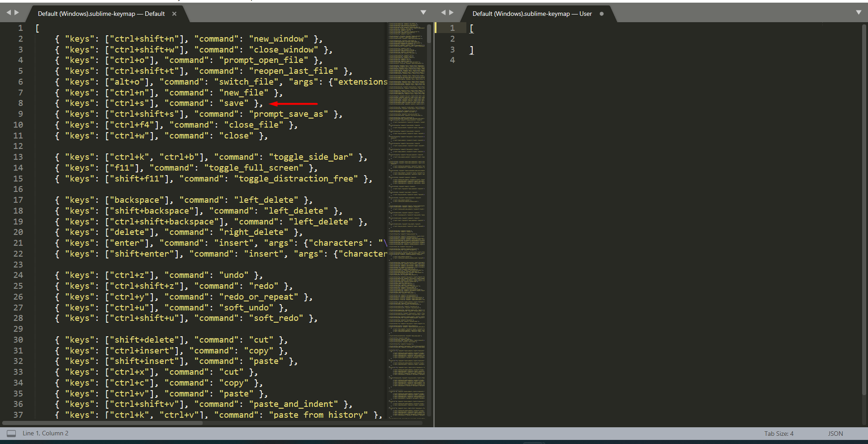
Task: Click the "reopen_last_file" text
Action: 294,71
